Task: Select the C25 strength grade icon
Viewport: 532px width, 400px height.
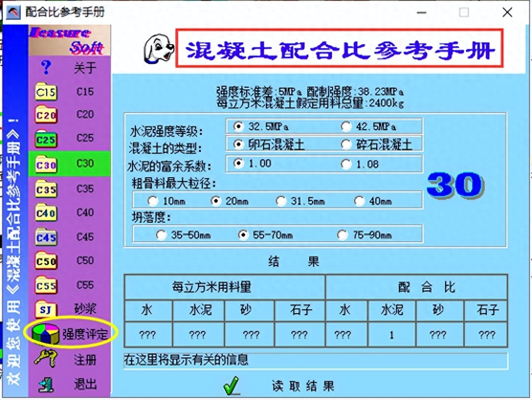Action: click(45, 139)
